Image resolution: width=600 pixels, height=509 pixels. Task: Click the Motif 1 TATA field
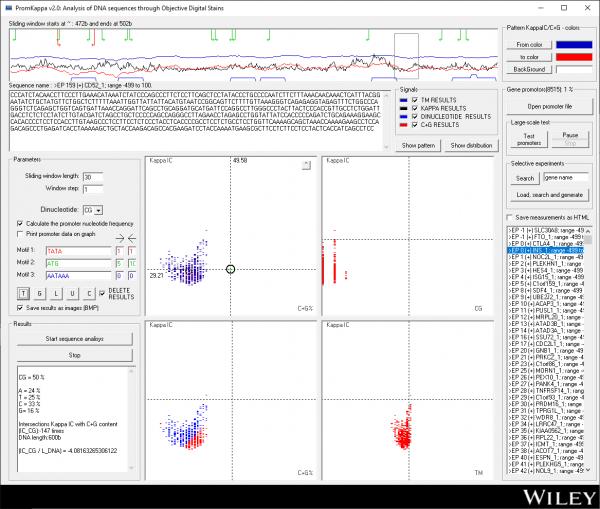[78, 251]
